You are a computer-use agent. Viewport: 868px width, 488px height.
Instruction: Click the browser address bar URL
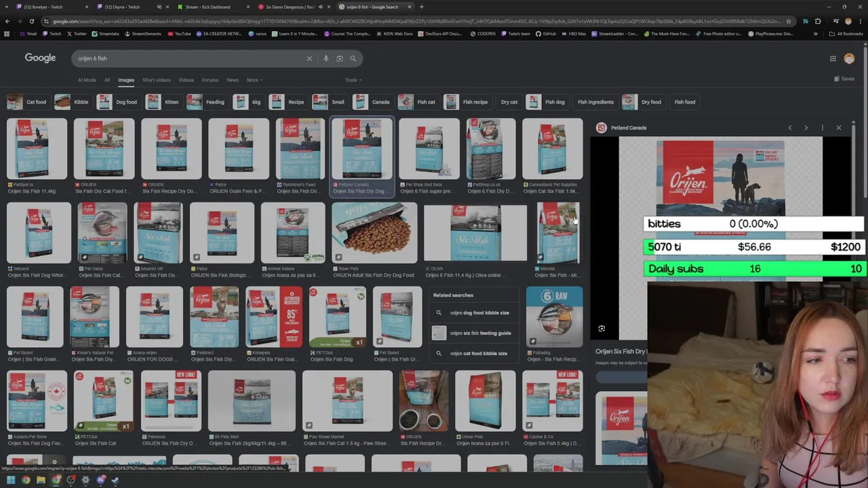[414, 21]
